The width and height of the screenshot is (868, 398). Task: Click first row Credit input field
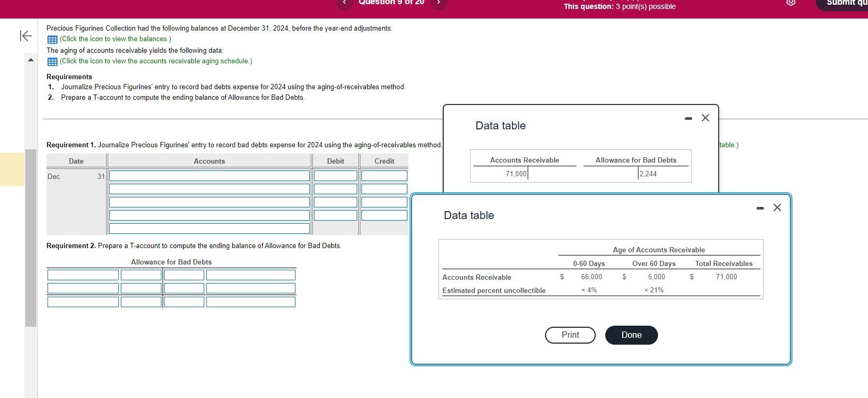click(384, 176)
